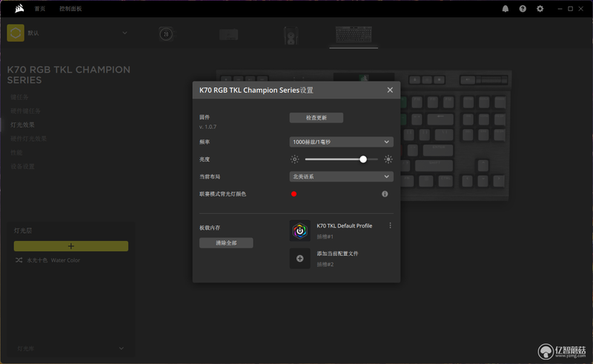This screenshot has height=364, width=593.
Task: Select the keyboard device thumbnail
Action: [354, 34]
